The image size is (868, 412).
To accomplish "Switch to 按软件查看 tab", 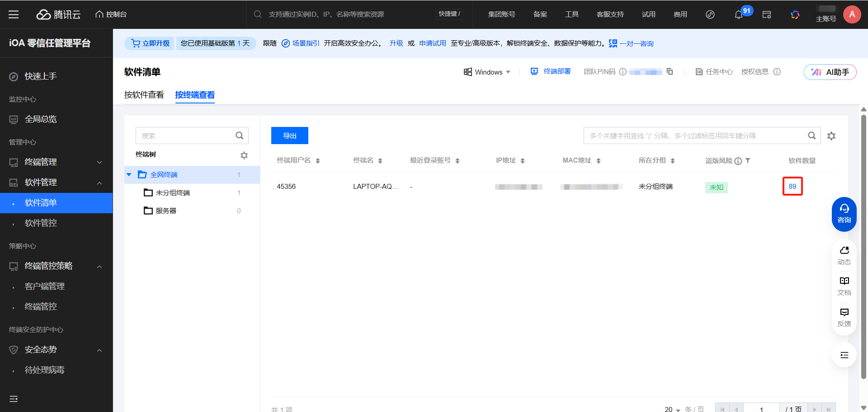I will coord(144,95).
